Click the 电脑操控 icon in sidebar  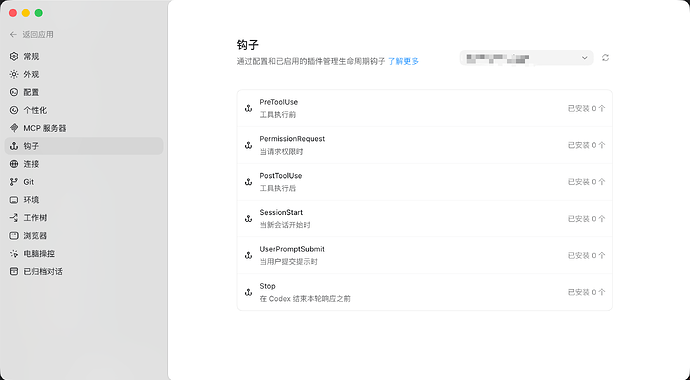tap(14, 254)
